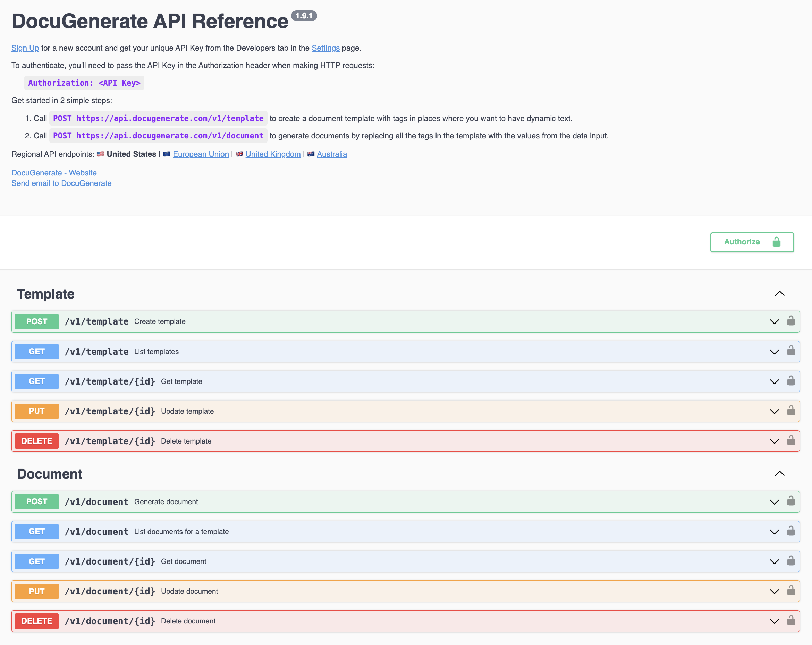Switch to Australia regional endpoint

[x=332, y=154]
